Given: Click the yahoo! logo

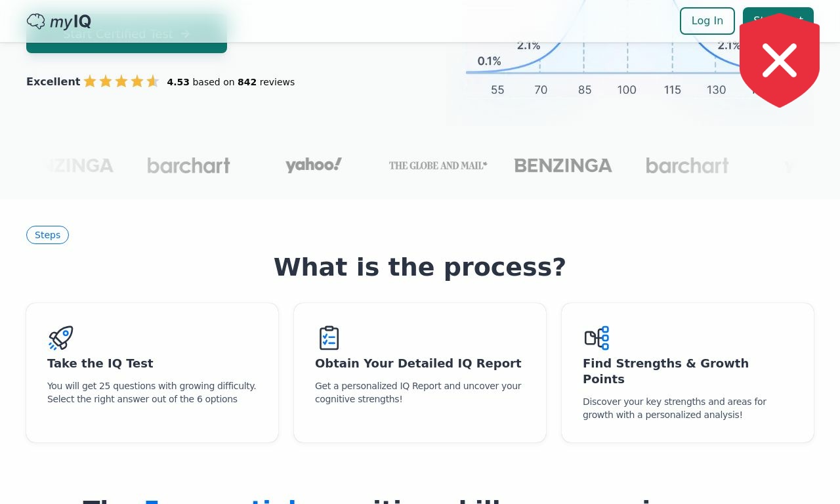Looking at the screenshot, I should tap(314, 165).
